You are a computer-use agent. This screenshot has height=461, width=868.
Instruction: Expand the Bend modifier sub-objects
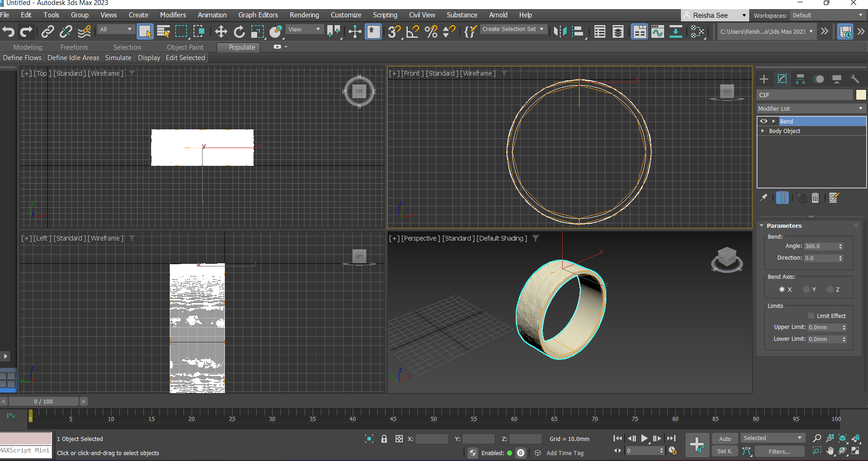pyautogui.click(x=773, y=121)
